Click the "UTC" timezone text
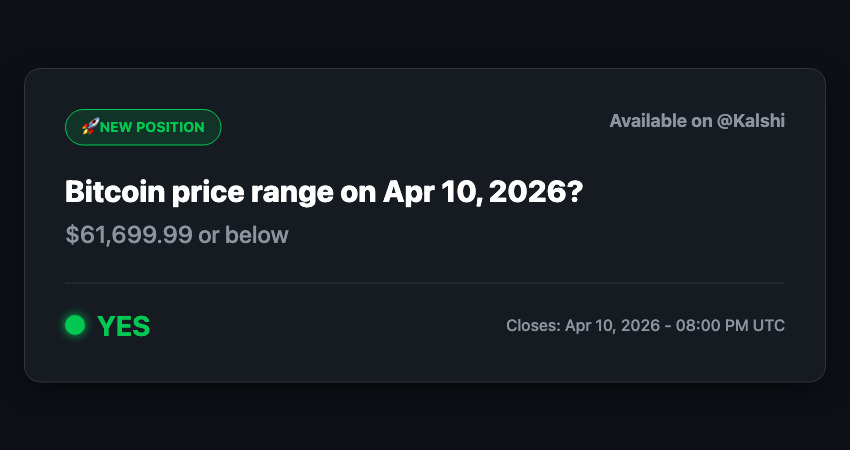 pos(769,326)
